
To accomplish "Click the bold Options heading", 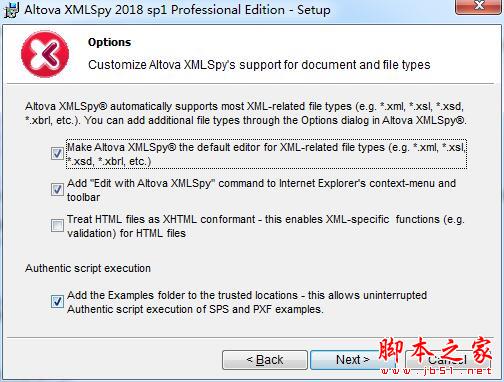I will coord(109,42).
